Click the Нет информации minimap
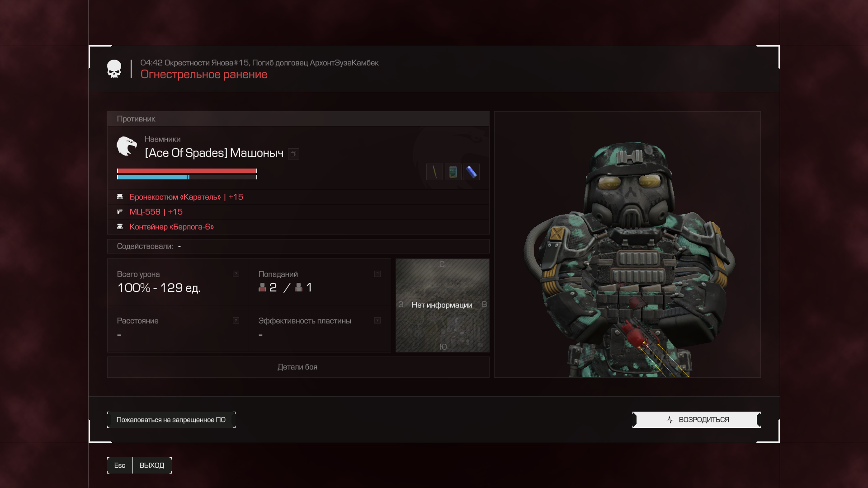 (442, 305)
